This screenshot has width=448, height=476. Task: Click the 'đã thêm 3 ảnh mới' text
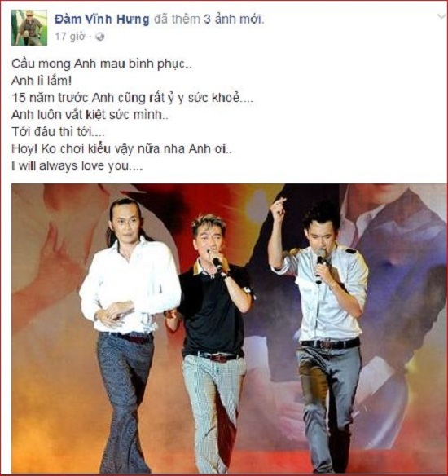(x=209, y=20)
